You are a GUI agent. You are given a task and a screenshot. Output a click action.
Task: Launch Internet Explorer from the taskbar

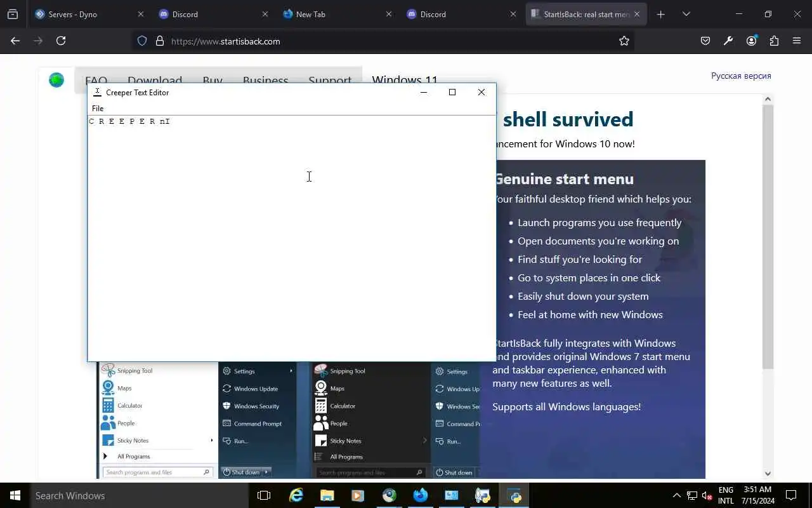point(296,495)
